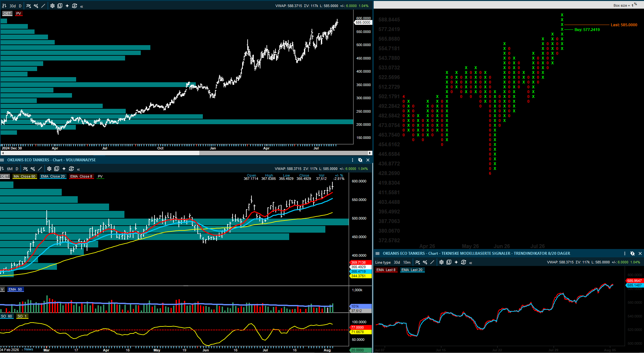This screenshot has width=644, height=353.
Task: Toggle PV legend tag in top chart
Action: 19,13
